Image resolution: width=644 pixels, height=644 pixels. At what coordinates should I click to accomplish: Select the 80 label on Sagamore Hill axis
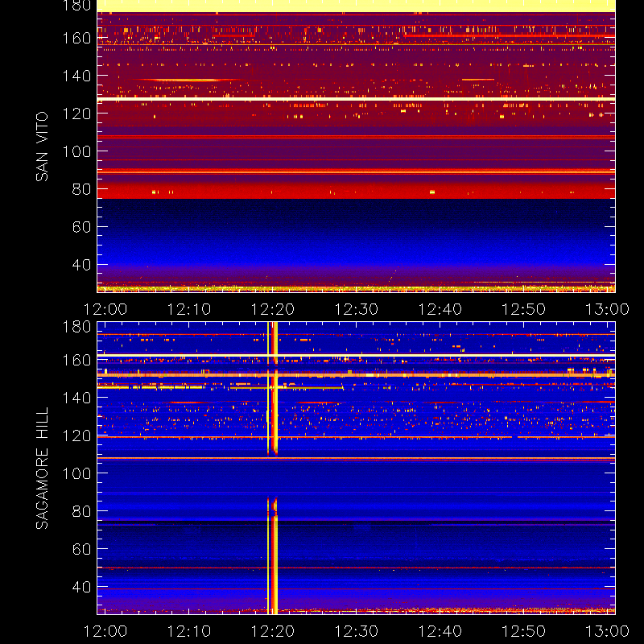click(81, 511)
